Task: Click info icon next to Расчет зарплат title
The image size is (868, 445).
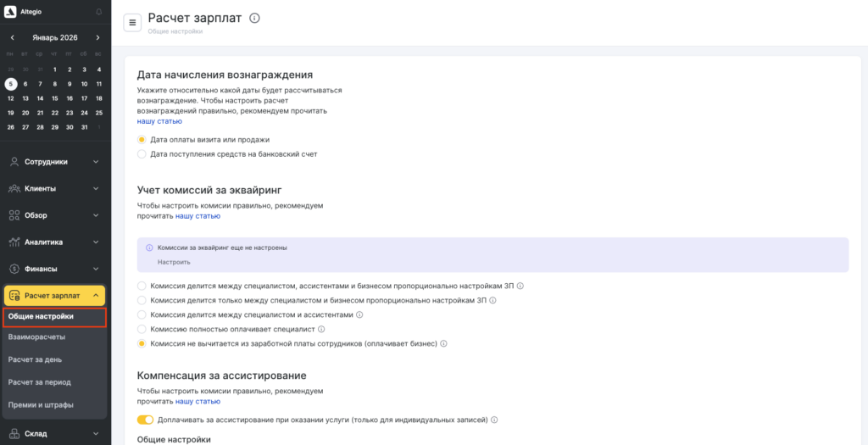Action: [x=255, y=18]
